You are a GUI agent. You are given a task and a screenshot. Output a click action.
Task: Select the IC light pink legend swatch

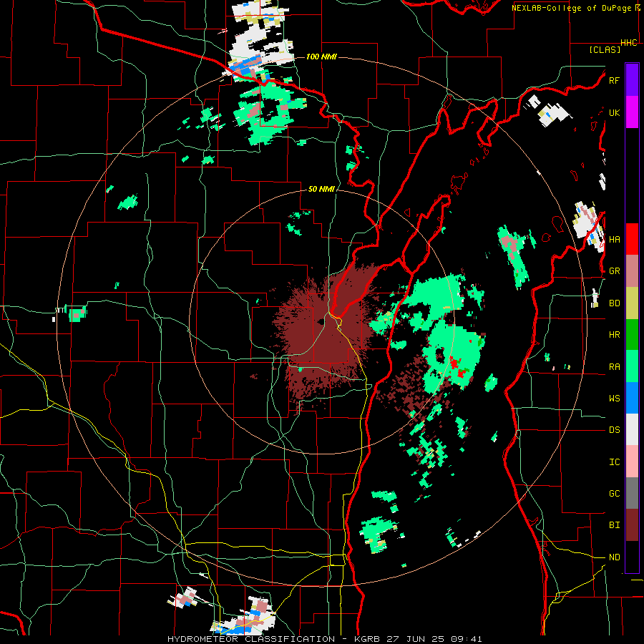(632, 462)
